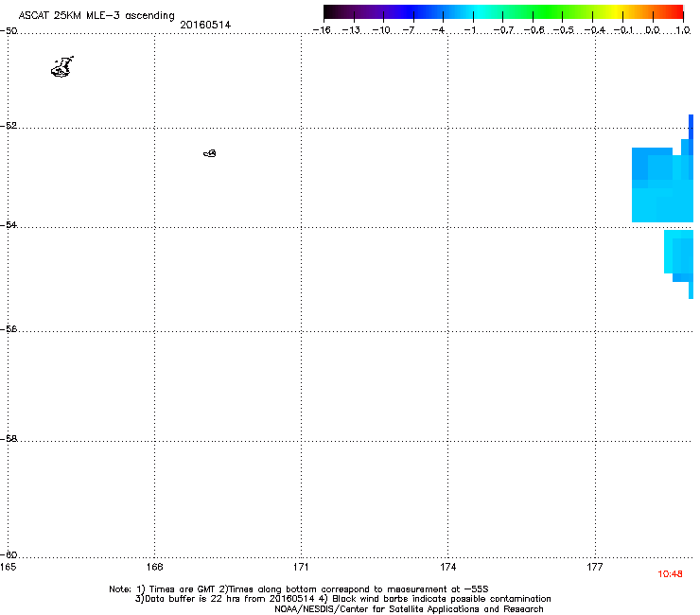This screenshot has width=700, height=615.
Task: Click the latitude label -50
Action: point(9,31)
